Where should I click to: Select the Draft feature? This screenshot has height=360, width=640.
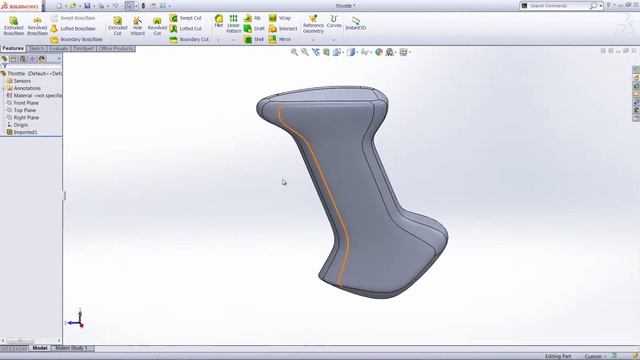pyautogui.click(x=254, y=29)
